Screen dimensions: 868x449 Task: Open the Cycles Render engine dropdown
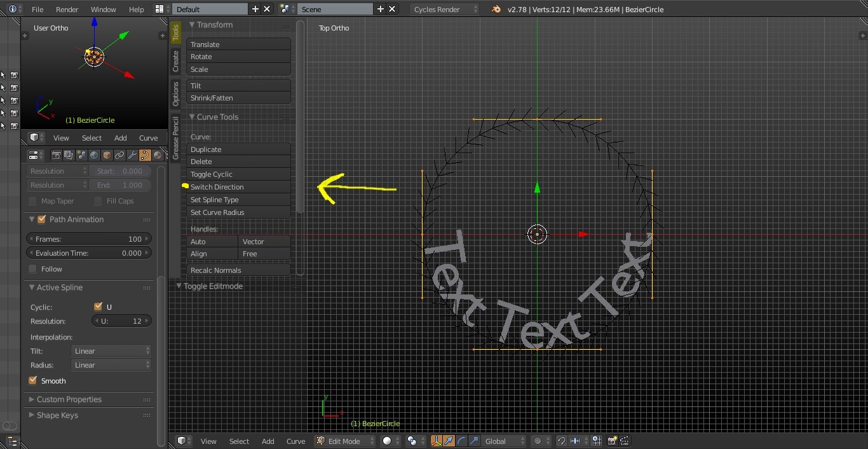point(445,9)
